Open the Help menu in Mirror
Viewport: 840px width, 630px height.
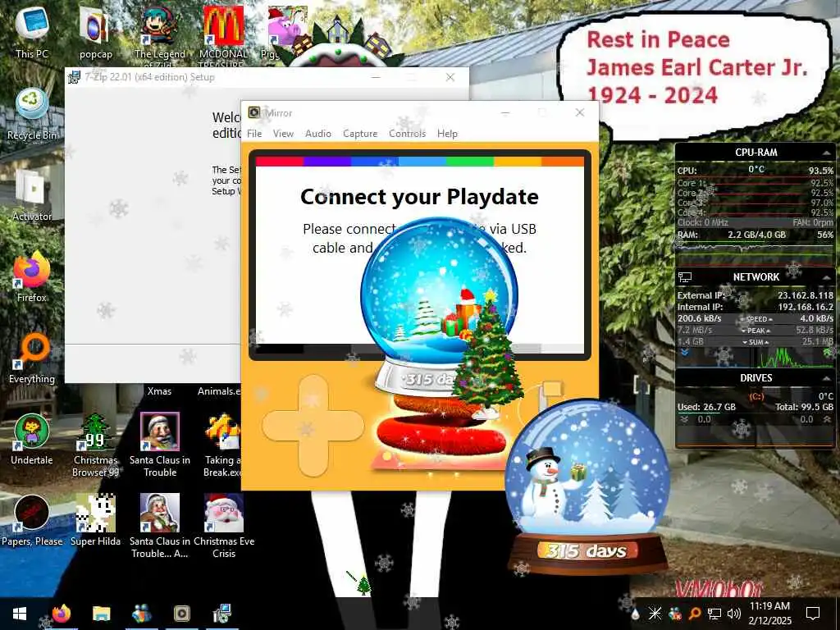point(447,134)
